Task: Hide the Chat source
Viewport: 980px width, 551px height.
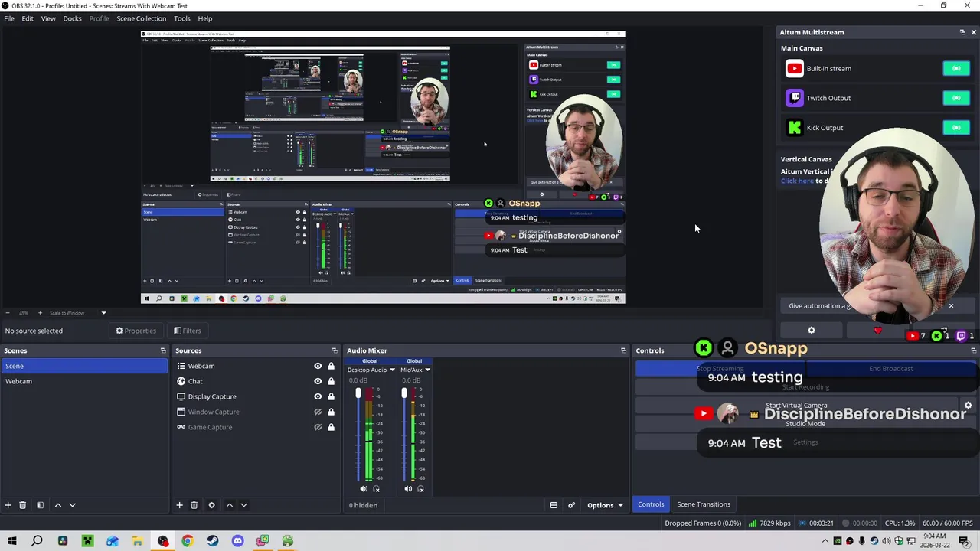Action: click(318, 381)
